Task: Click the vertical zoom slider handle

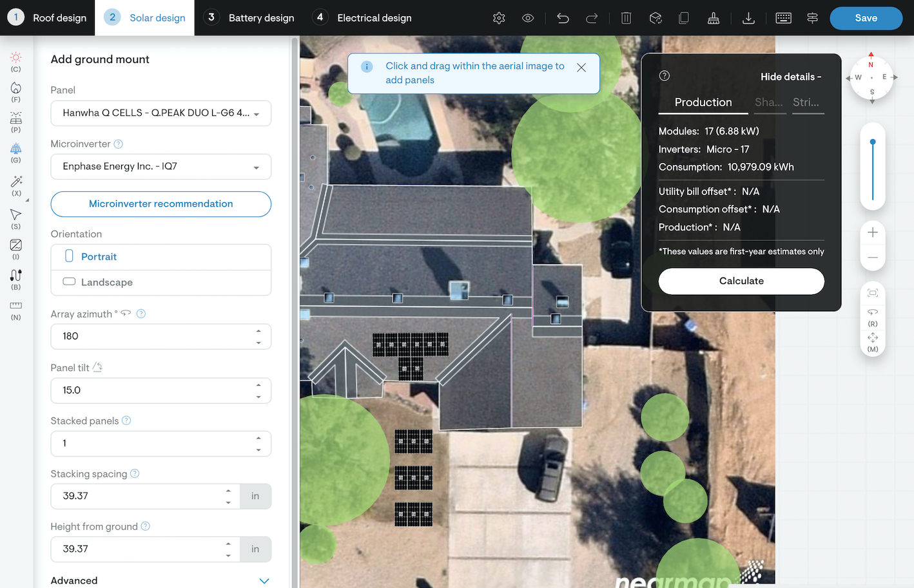Action: point(873,142)
